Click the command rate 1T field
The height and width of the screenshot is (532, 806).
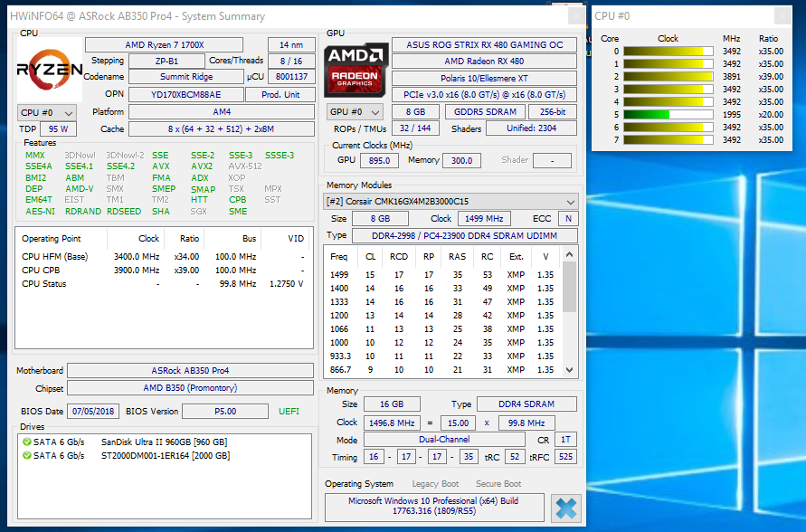(565, 440)
